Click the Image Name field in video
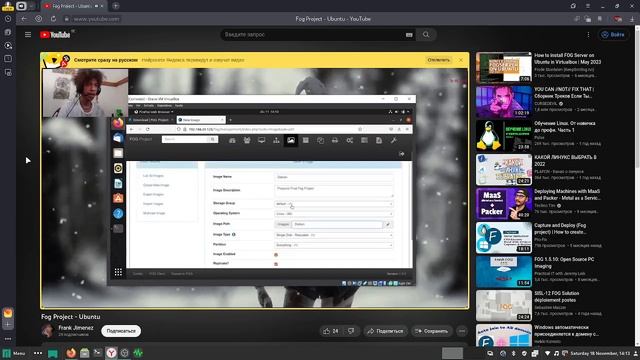640x360 pixels. click(x=334, y=177)
